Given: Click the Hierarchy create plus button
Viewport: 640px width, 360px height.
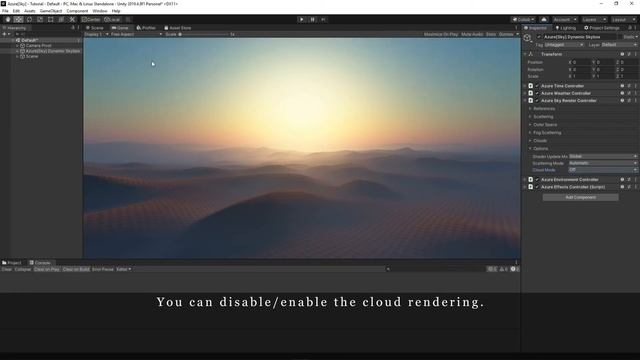Looking at the screenshot, I should [4, 34].
